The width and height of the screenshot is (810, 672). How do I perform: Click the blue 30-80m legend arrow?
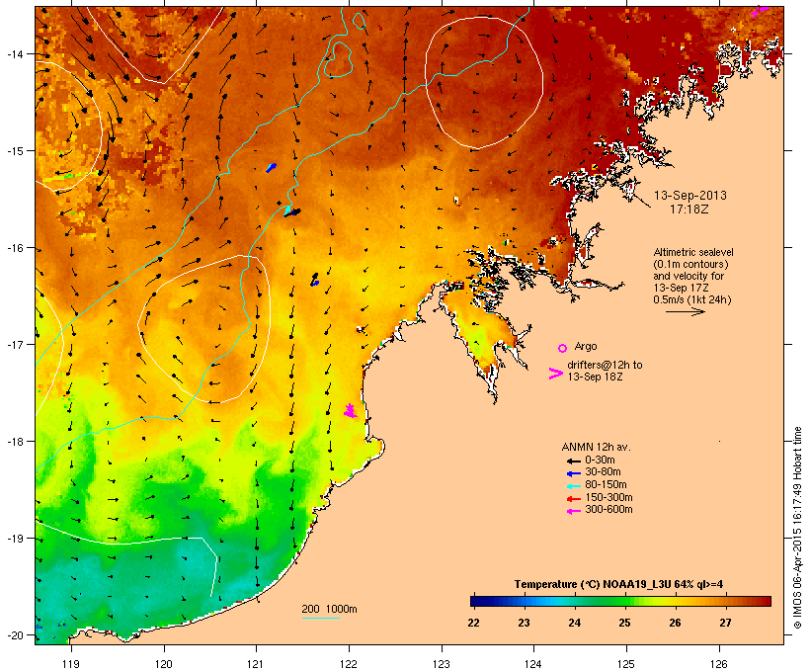point(573,473)
